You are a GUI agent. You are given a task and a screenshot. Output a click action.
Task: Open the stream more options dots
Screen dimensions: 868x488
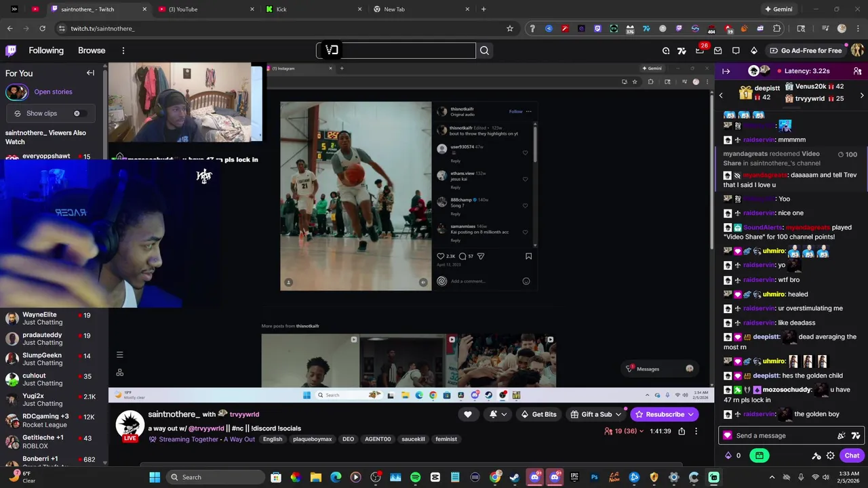[x=696, y=431]
